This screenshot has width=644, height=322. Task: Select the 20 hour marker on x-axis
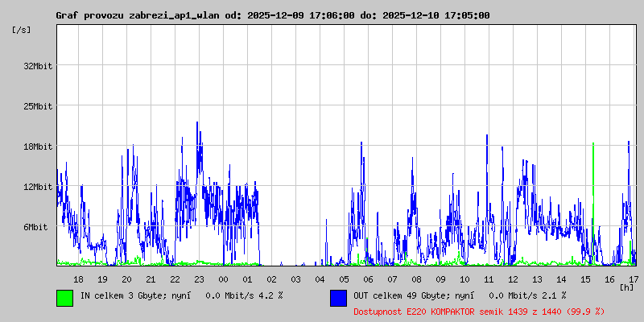coord(126,279)
